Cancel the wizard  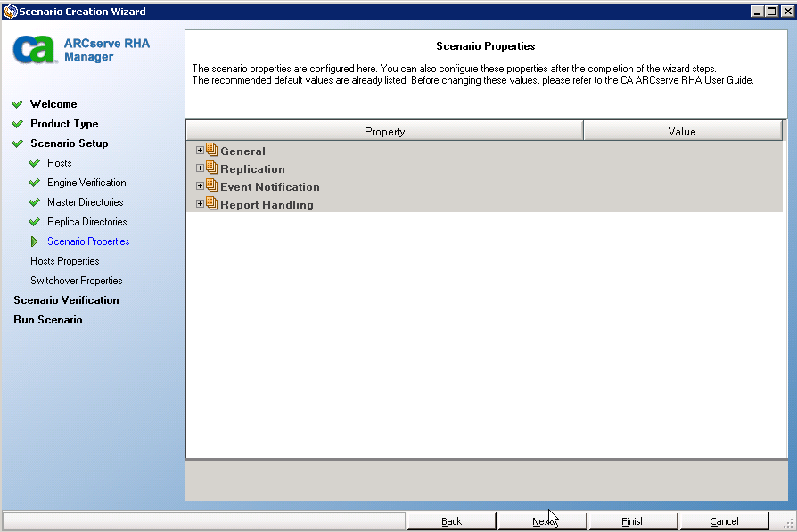point(724,520)
